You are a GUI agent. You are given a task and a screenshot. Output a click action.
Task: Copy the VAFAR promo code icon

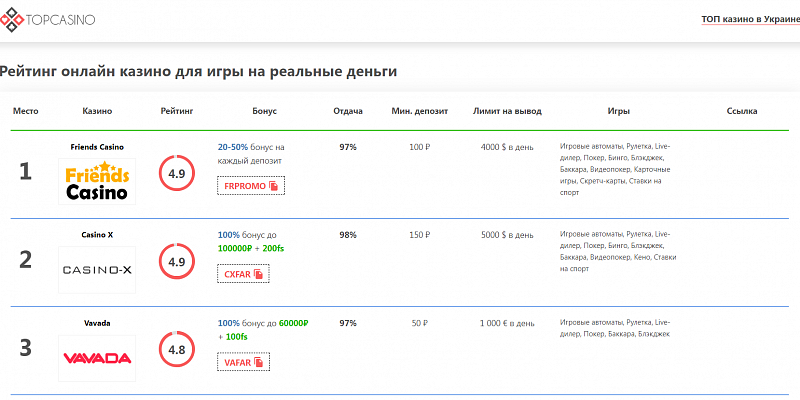(259, 363)
